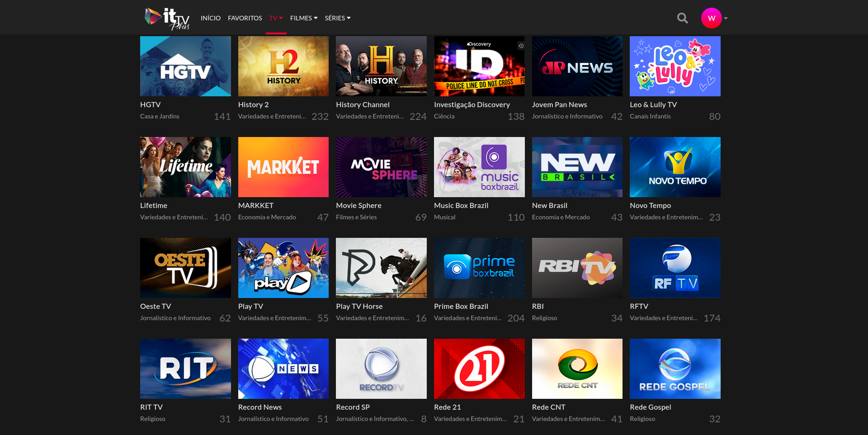Open the Prime Box Brazil thumbnail
The image size is (868, 435).
point(479,268)
